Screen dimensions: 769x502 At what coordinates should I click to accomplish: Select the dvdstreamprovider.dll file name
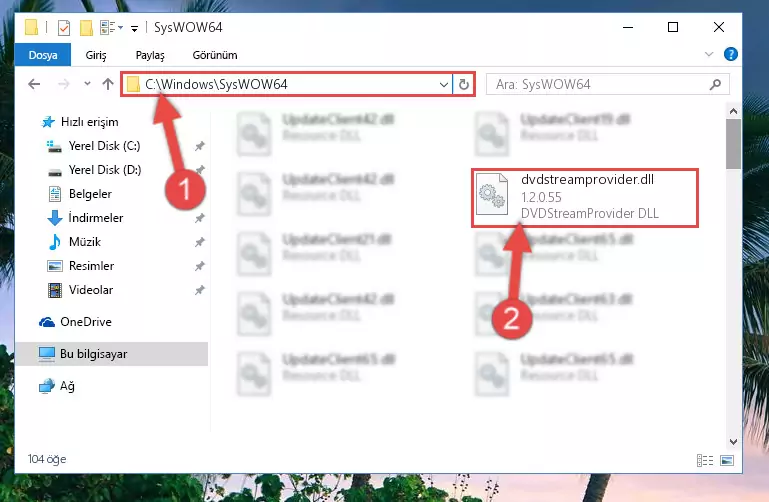tap(587, 179)
